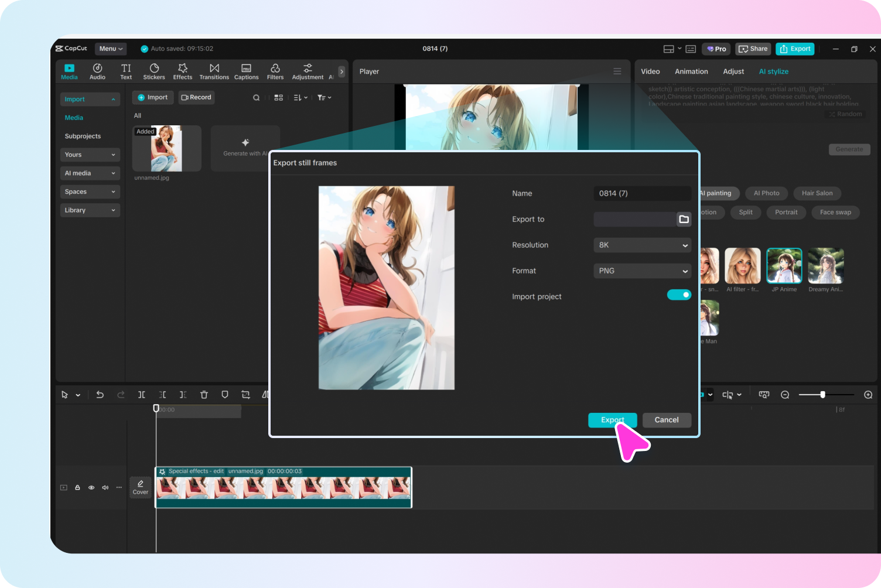This screenshot has height=588, width=881.
Task: Toggle the Import project switch
Action: pos(679,295)
